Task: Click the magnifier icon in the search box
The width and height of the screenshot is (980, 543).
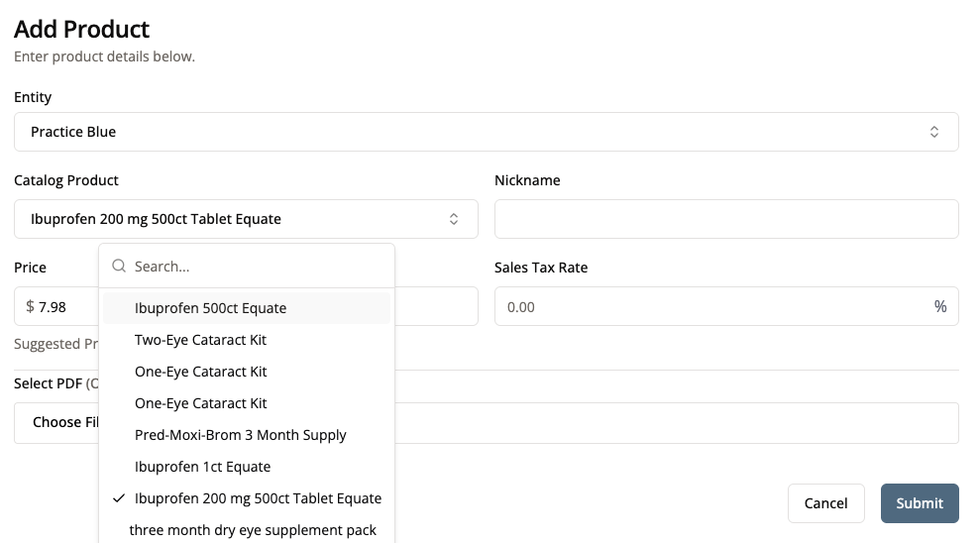Action: point(119,267)
